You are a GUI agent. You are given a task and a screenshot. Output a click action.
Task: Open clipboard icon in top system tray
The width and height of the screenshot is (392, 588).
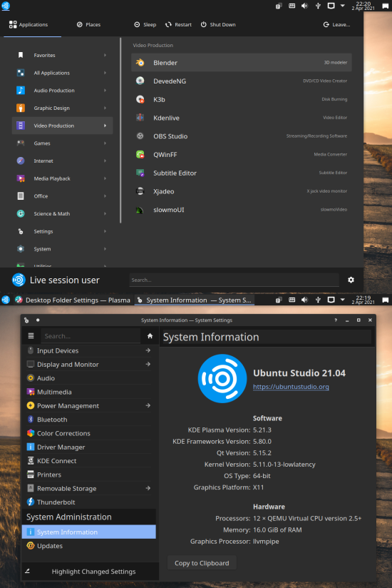279,6
